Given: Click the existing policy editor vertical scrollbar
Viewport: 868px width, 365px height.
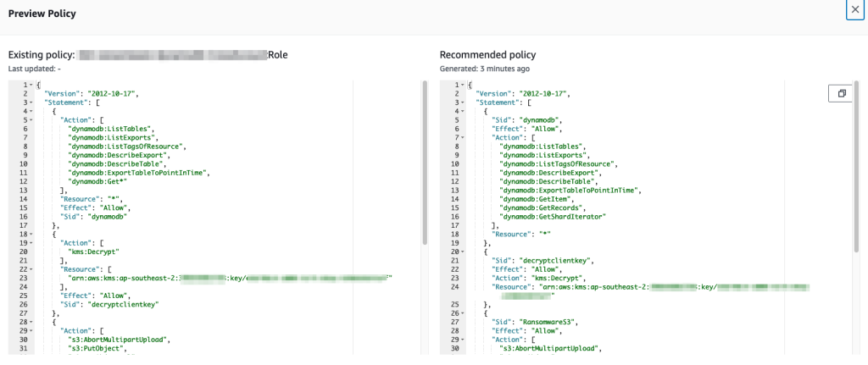Looking at the screenshot, I should point(425,163).
